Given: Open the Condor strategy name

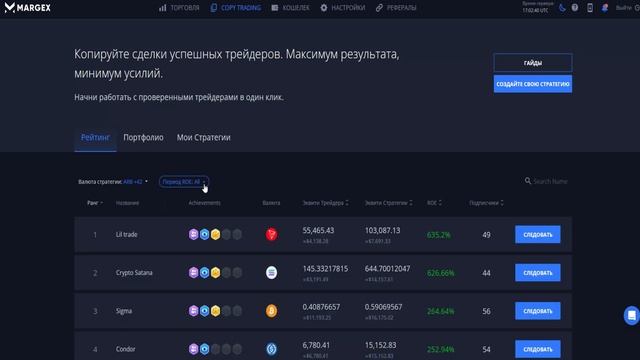Looking at the screenshot, I should [x=125, y=349].
